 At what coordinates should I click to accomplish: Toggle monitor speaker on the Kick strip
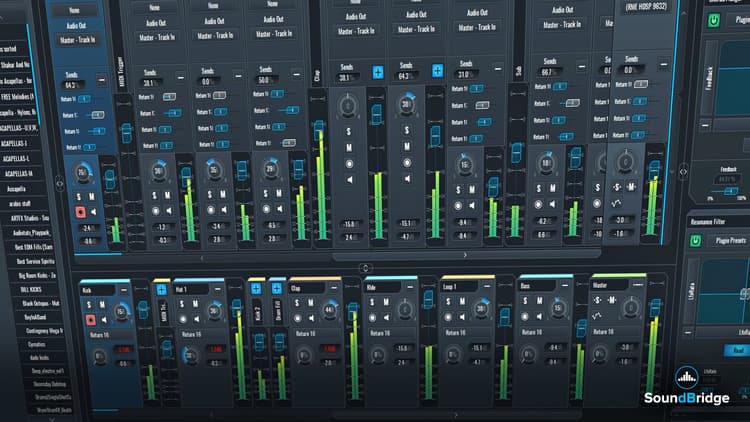click(x=104, y=319)
